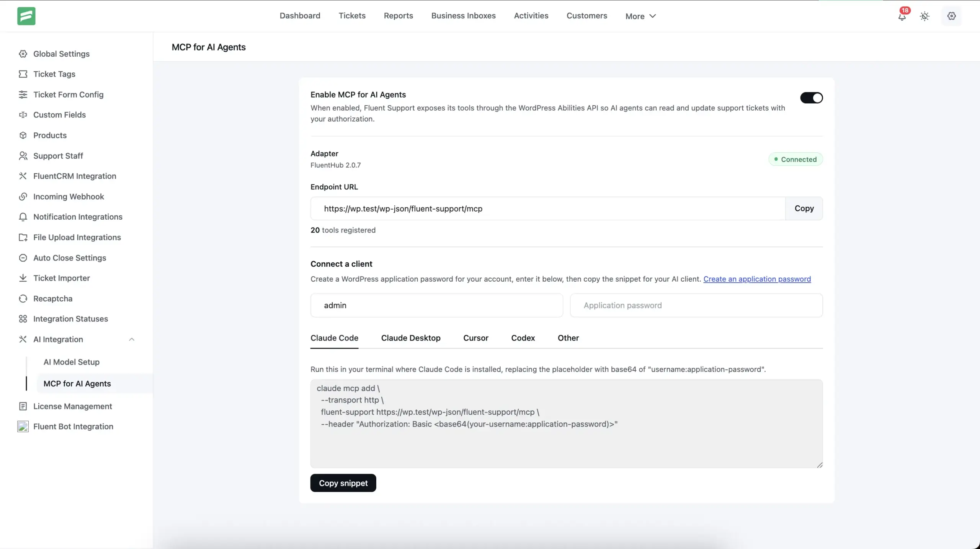Click the Support Staff people icon
Image resolution: width=980 pixels, height=549 pixels.
[x=23, y=156]
